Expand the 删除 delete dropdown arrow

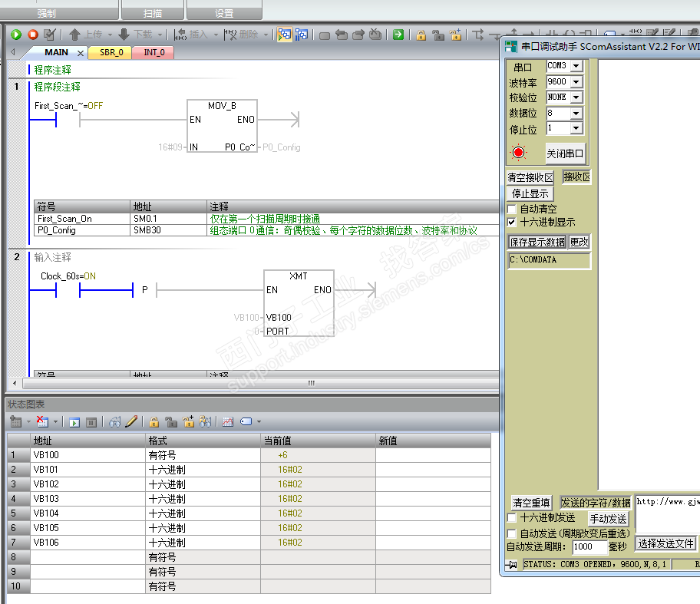tap(266, 35)
